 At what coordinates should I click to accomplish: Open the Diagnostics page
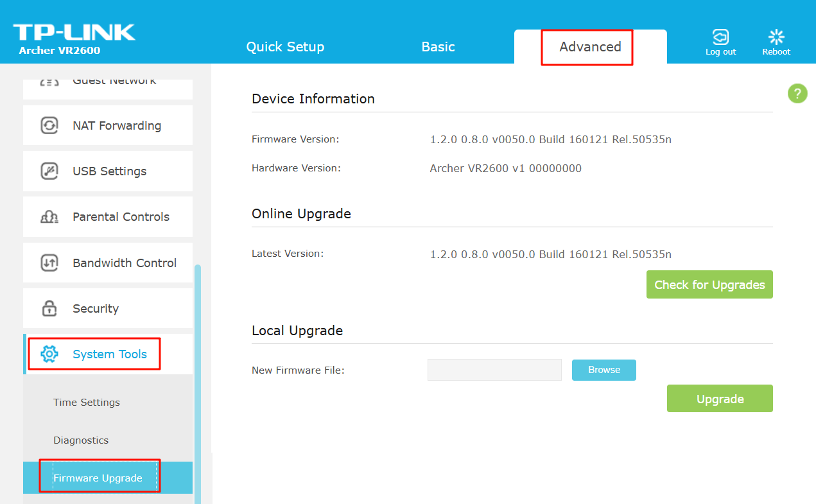(81, 440)
